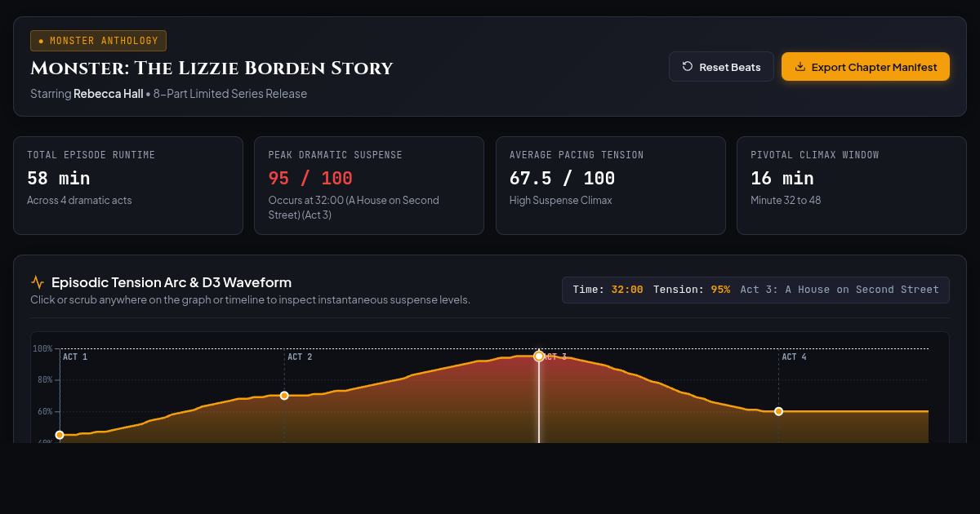Select the Act 4 beat point at 60%
The height and width of the screenshot is (514, 980).
(x=778, y=411)
